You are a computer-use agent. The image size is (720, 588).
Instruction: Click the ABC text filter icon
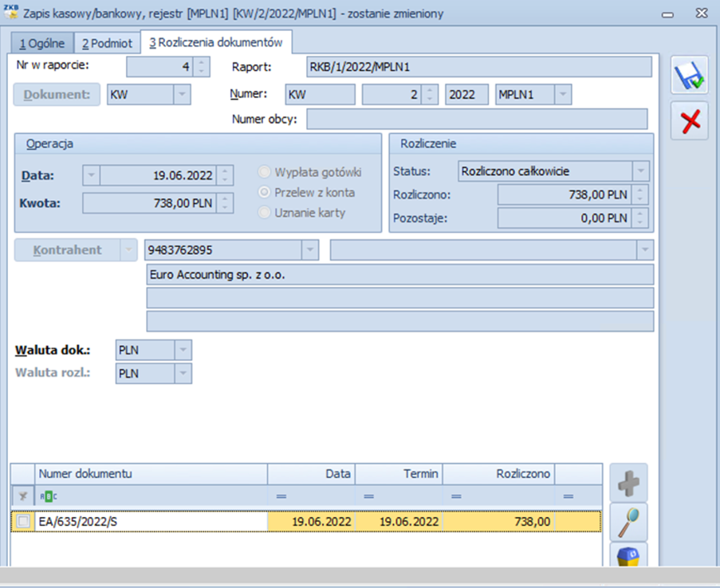click(49, 496)
